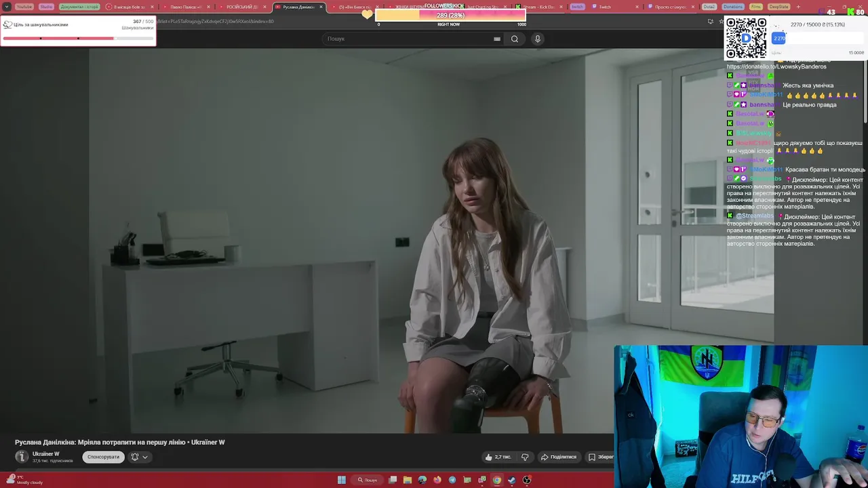Click taskbar Пошук search box
868x488 pixels.
click(368, 480)
